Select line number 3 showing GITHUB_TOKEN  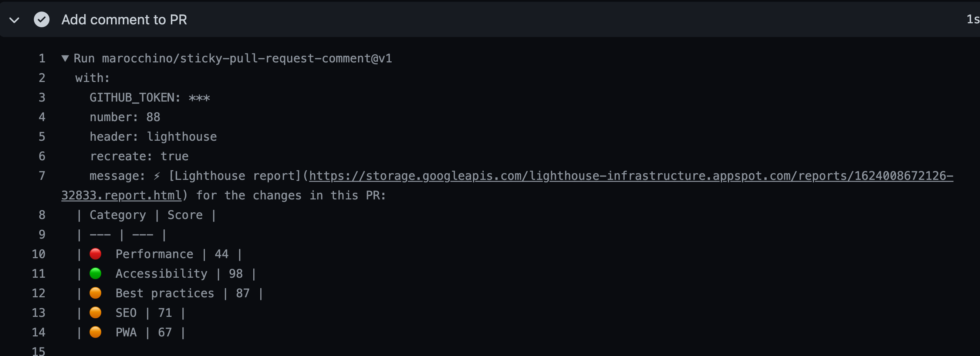[x=41, y=97]
